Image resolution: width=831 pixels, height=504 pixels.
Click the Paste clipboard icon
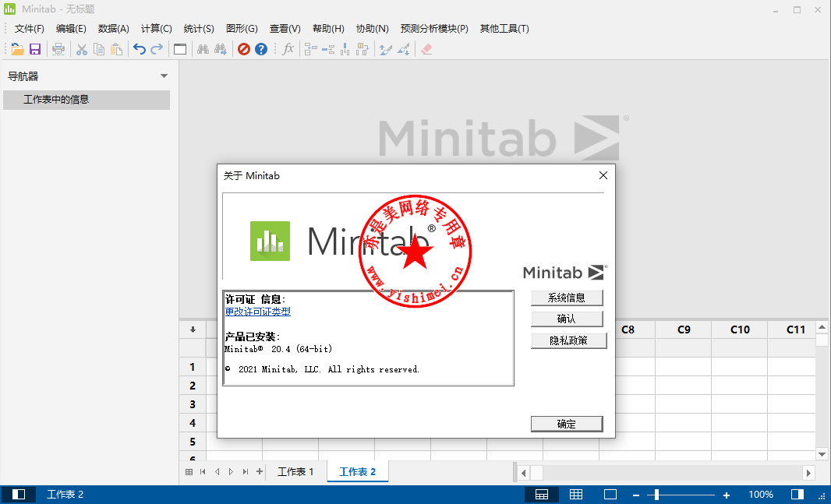click(117, 49)
